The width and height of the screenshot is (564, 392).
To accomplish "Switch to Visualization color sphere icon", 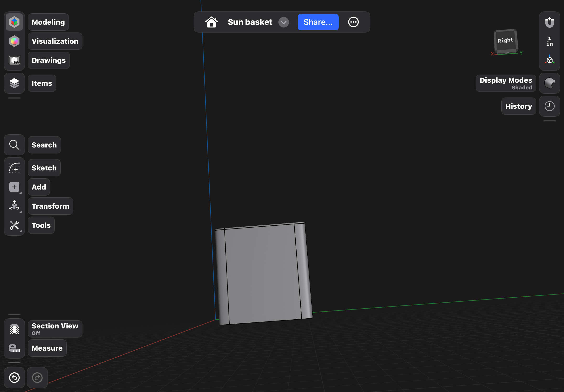I will tap(14, 41).
